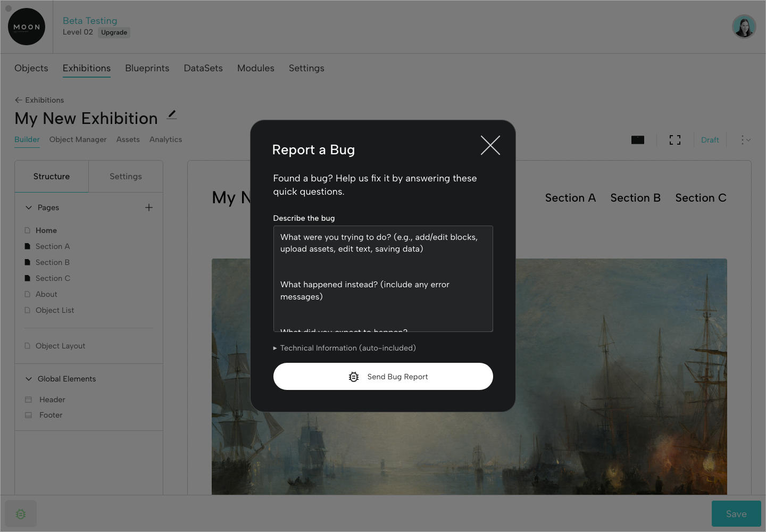
Task: Switch to the Object Manager tab
Action: click(78, 139)
